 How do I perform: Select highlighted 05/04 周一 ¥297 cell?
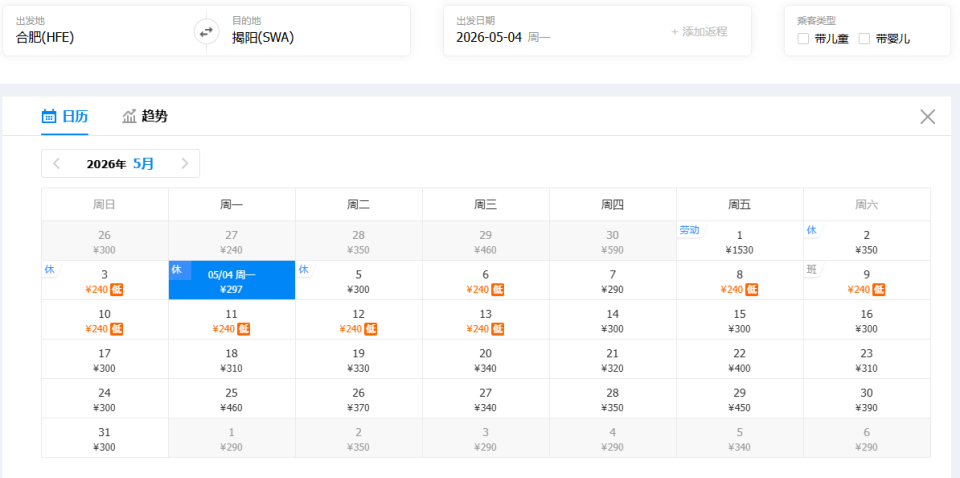[231, 280]
